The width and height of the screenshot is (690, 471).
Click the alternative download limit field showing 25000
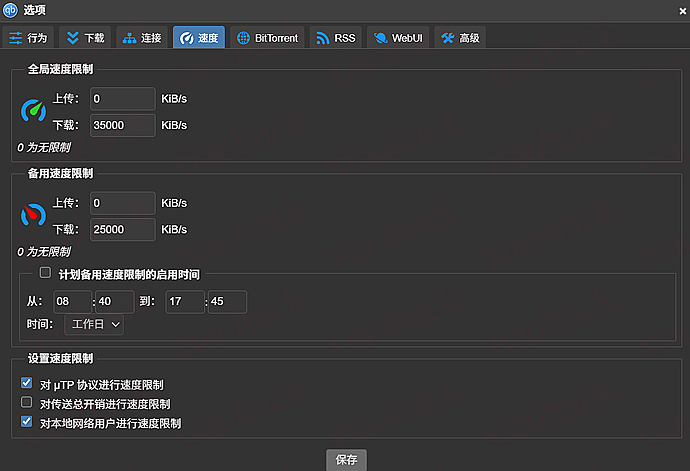pyautogui.click(x=122, y=229)
